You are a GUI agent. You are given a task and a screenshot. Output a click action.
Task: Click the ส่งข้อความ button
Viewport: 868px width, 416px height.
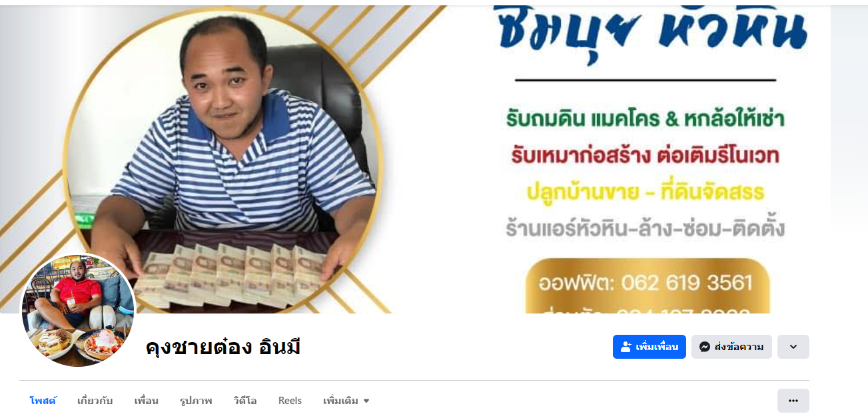pos(731,347)
